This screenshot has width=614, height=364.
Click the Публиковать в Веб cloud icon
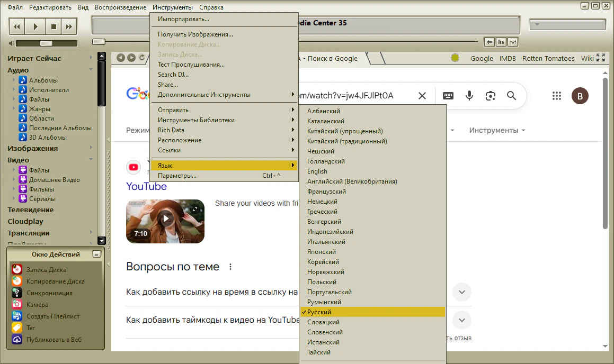coord(17,339)
